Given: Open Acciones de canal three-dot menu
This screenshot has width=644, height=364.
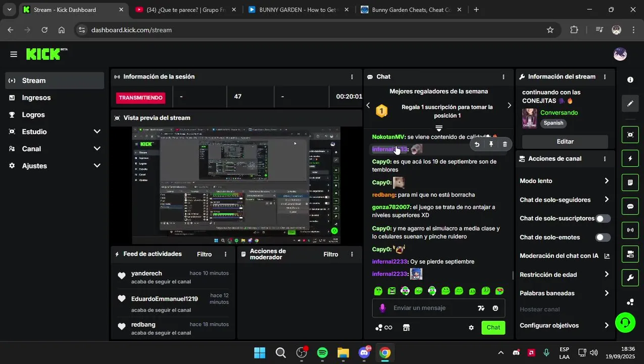Looking at the screenshot, I should point(605,159).
